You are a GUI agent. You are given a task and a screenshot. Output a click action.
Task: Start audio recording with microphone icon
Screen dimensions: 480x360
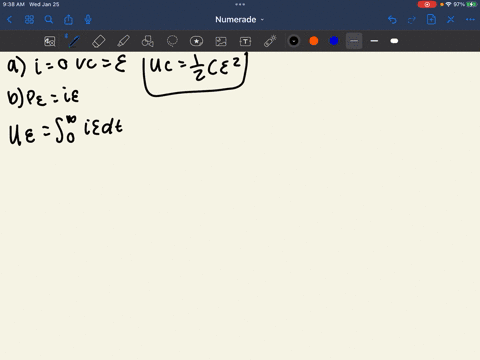88,20
